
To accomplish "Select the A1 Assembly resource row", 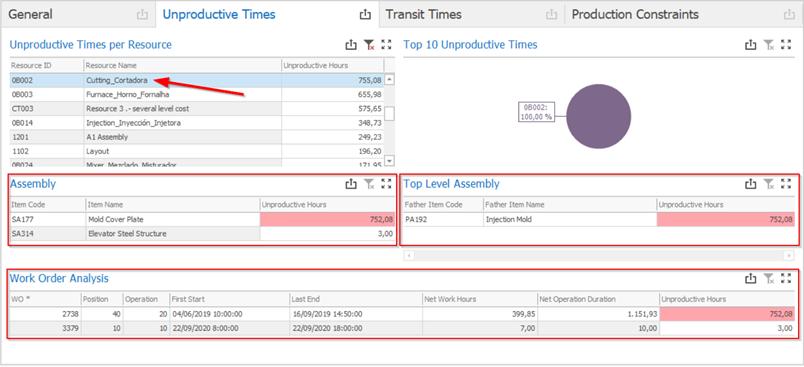I will coord(197,137).
